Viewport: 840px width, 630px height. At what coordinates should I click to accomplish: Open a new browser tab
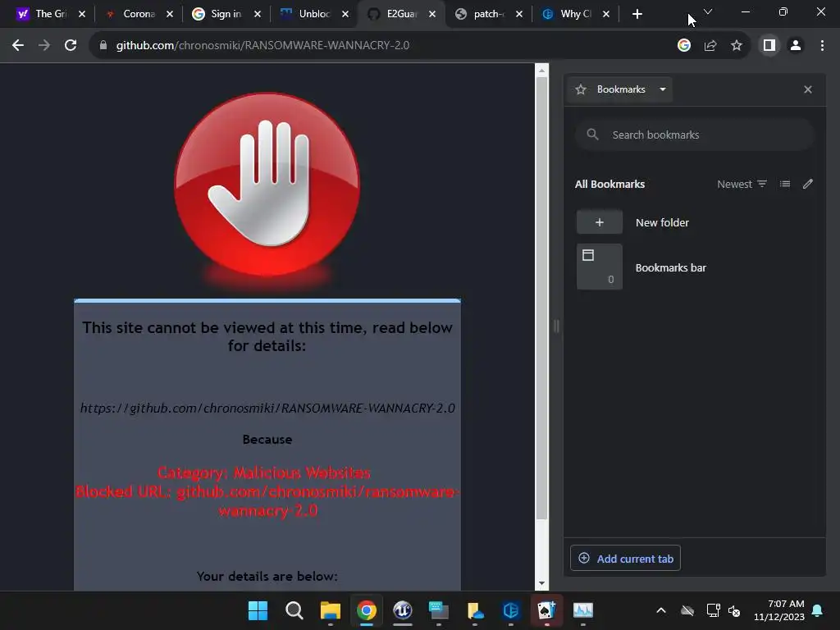(x=637, y=14)
